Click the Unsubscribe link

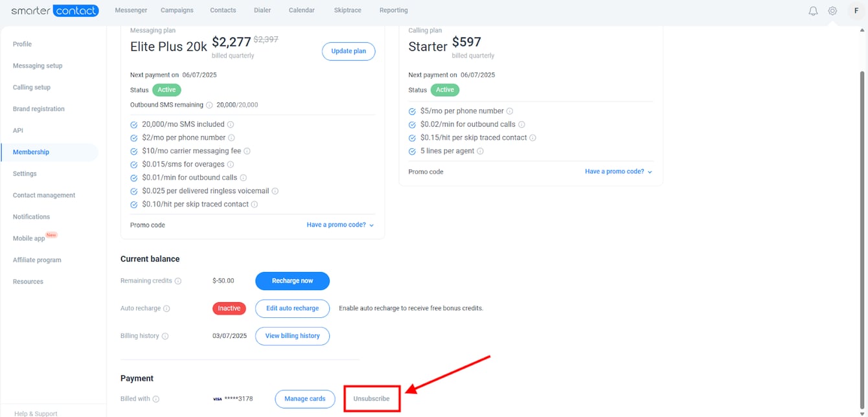[x=371, y=399]
